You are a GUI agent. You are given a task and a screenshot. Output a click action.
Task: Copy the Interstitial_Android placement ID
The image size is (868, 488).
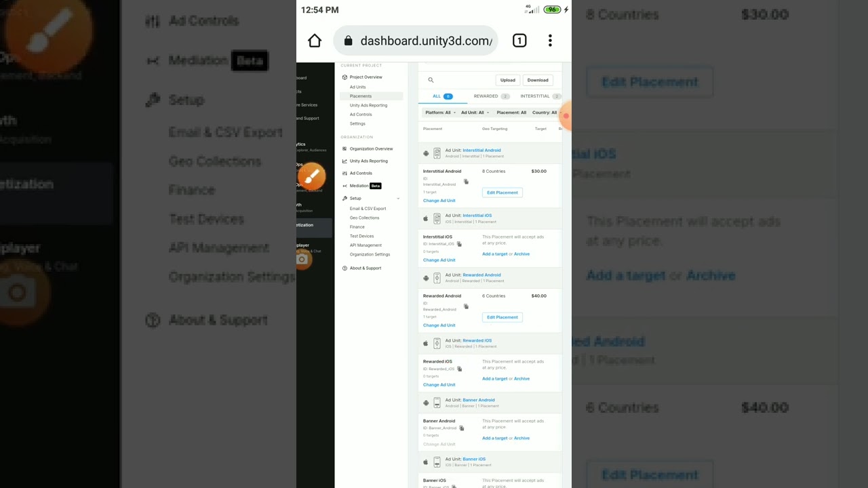point(466,182)
